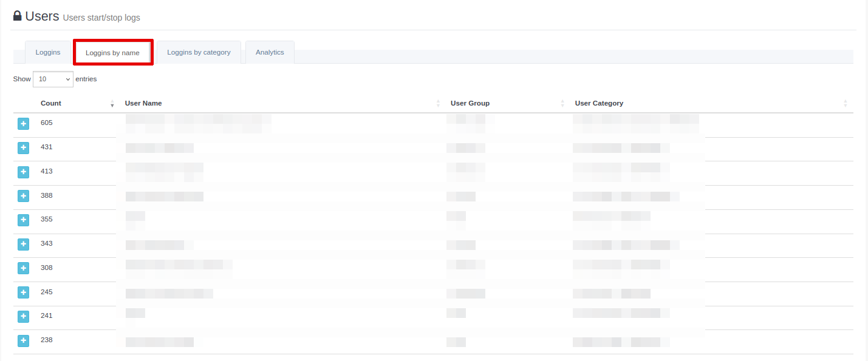Viewport: 868px width, 361px height.
Task: Click plus icon for count 343 row
Action: click(23, 244)
